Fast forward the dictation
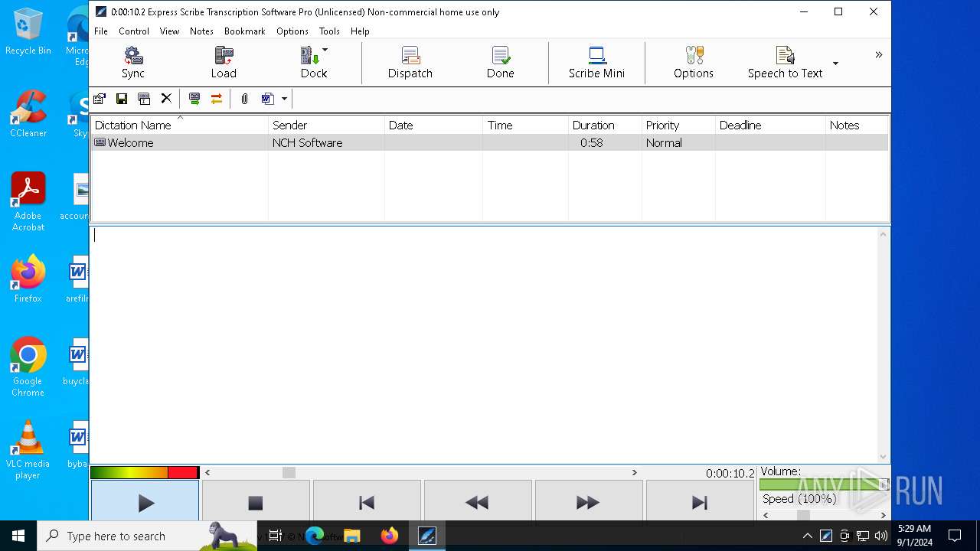This screenshot has width=980, height=551. pyautogui.click(x=589, y=502)
